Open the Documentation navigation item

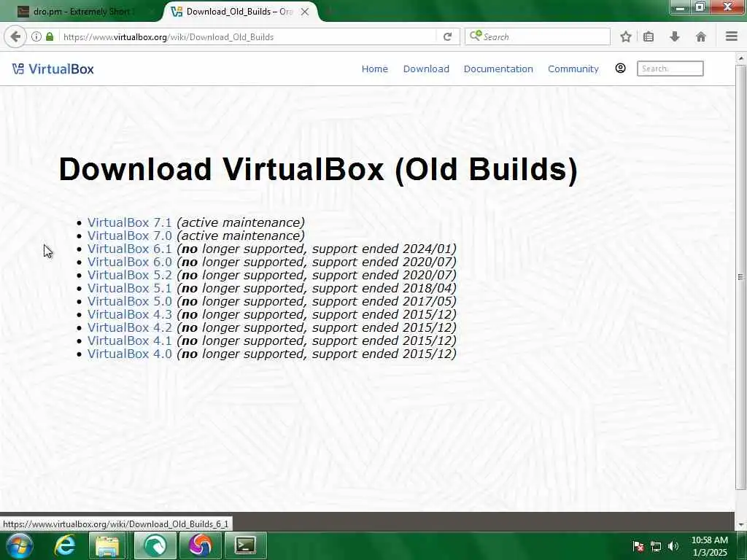click(x=498, y=69)
